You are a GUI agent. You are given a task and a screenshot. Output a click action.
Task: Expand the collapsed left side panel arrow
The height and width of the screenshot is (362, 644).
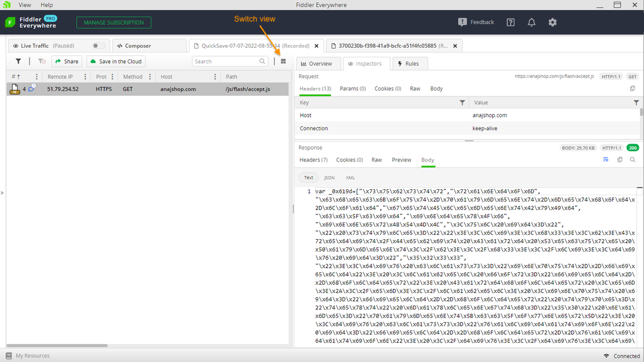(2, 193)
